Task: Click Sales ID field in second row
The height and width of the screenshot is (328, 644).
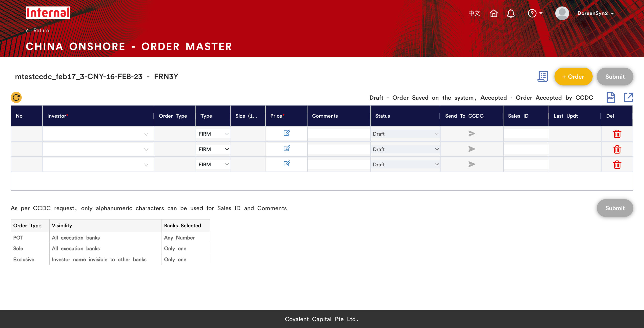Action: (526, 149)
